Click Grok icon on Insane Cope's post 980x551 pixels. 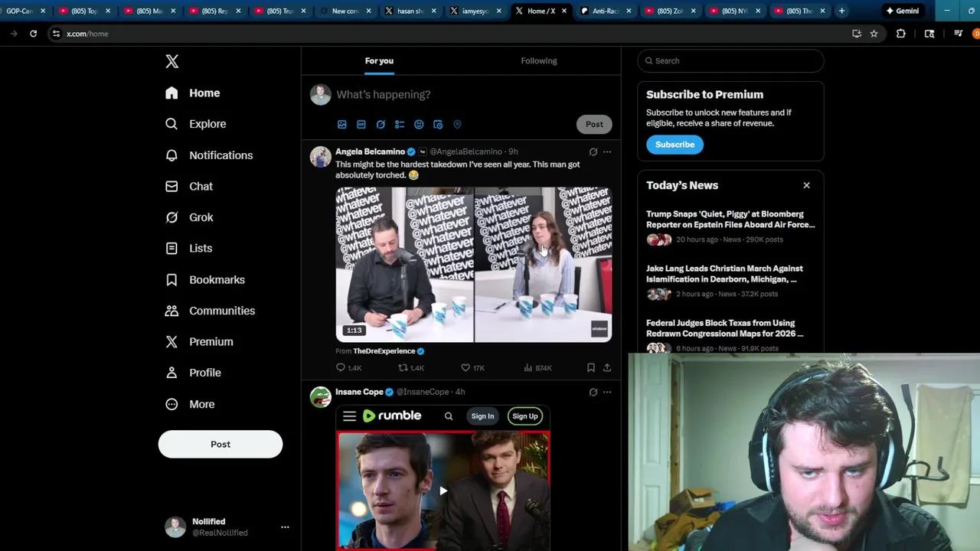(593, 392)
